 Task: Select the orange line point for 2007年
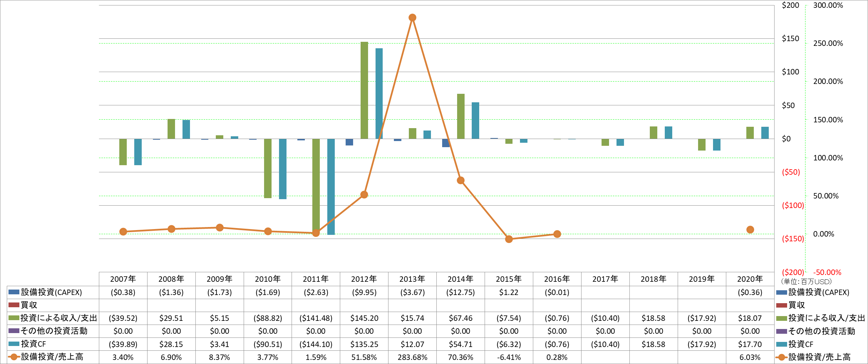click(x=123, y=231)
